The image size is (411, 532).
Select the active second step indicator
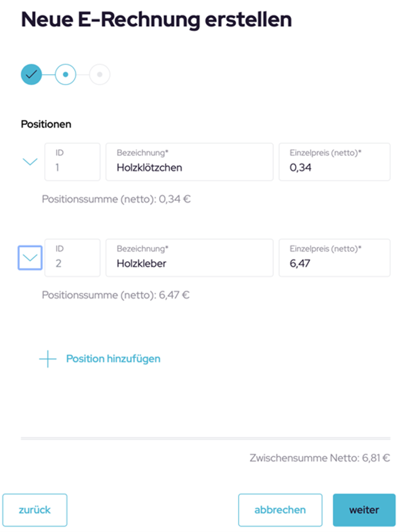66,75
